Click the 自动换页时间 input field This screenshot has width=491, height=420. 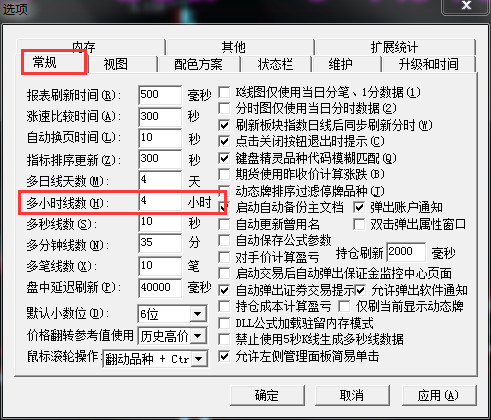point(160,138)
